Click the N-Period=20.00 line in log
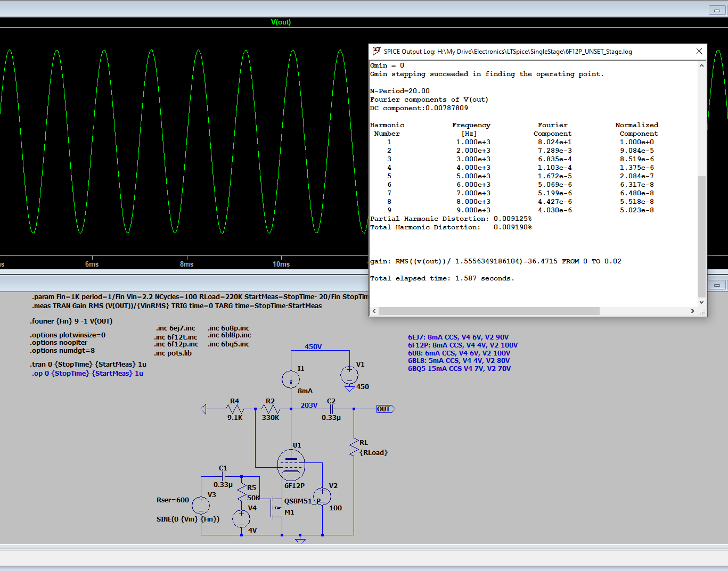 point(400,91)
